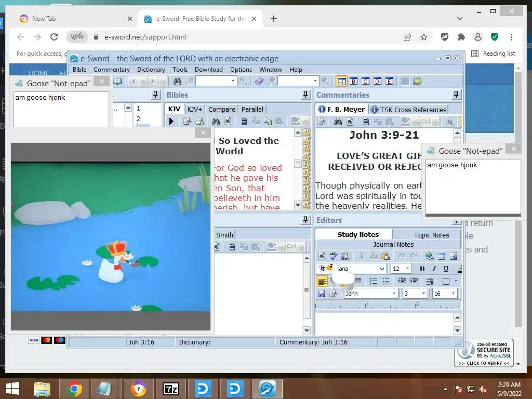Click the open book icon in e-Sword toolbar

(x=117, y=81)
